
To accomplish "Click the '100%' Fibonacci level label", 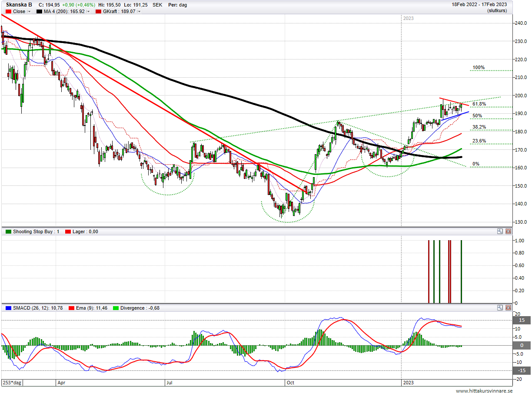I will (479, 68).
